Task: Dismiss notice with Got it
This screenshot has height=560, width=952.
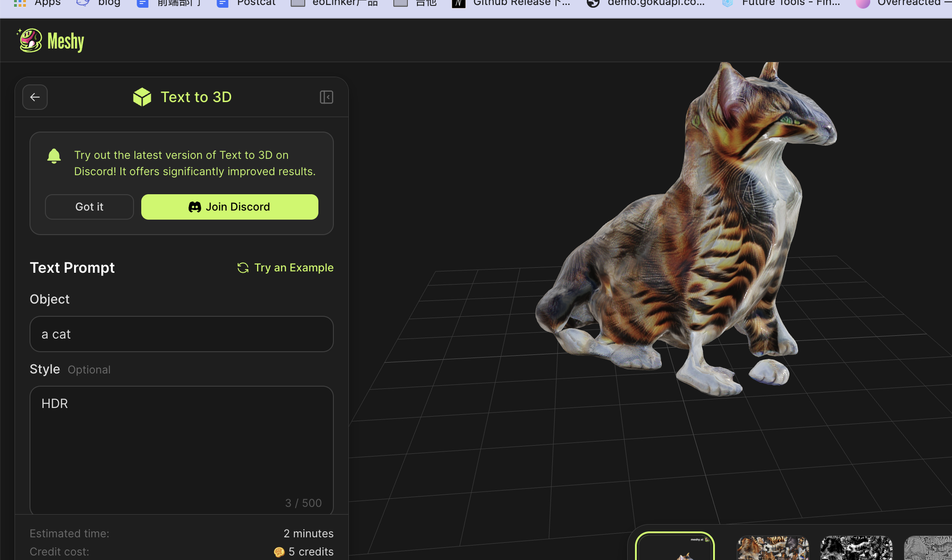Action: pos(89,207)
